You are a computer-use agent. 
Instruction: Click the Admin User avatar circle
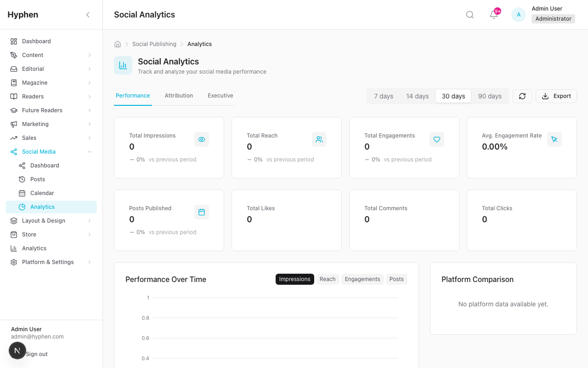pos(518,14)
